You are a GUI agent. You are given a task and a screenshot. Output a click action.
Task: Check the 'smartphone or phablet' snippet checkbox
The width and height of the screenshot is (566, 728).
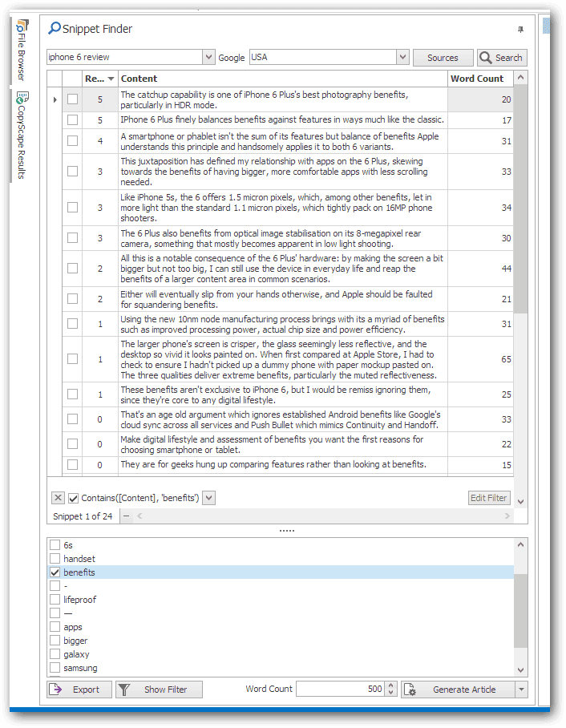(x=72, y=140)
